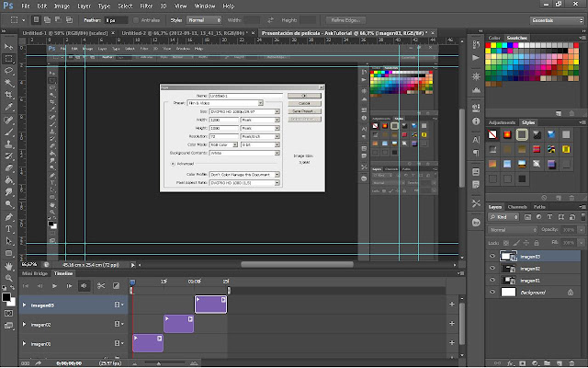588x368 pixels.
Task: Expand the imagen03 timeline track
Action: [x=25, y=304]
